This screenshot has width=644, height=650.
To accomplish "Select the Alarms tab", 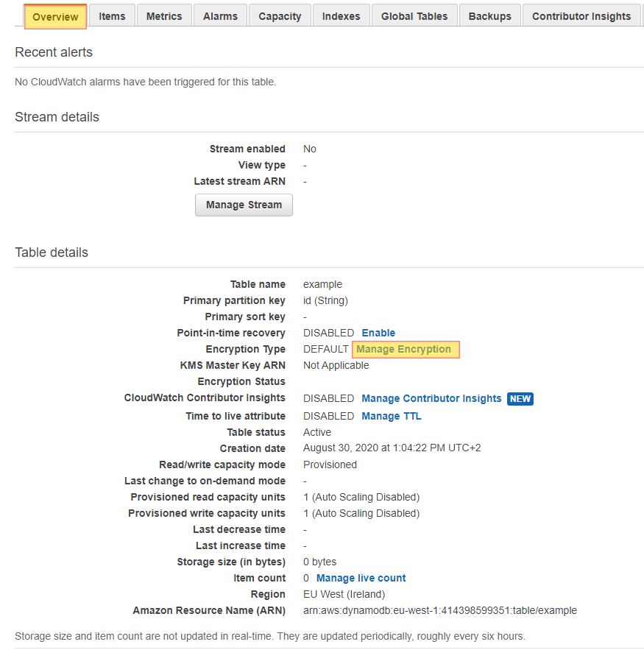I will 219,15.
